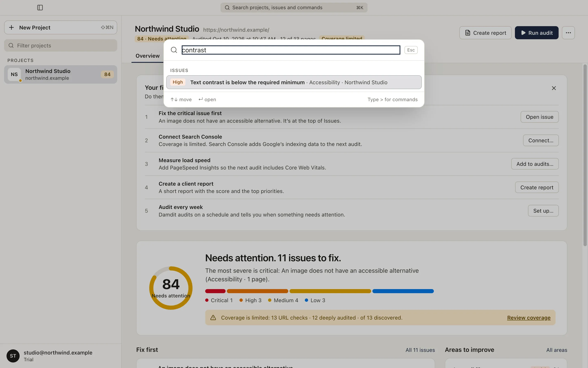Click the blue Low severity bar

coord(403,291)
